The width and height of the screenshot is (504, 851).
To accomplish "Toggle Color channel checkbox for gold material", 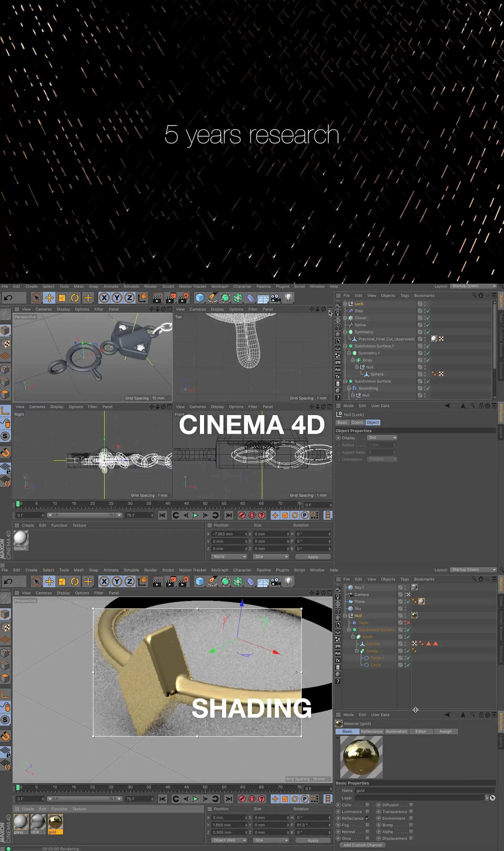I will [x=367, y=805].
